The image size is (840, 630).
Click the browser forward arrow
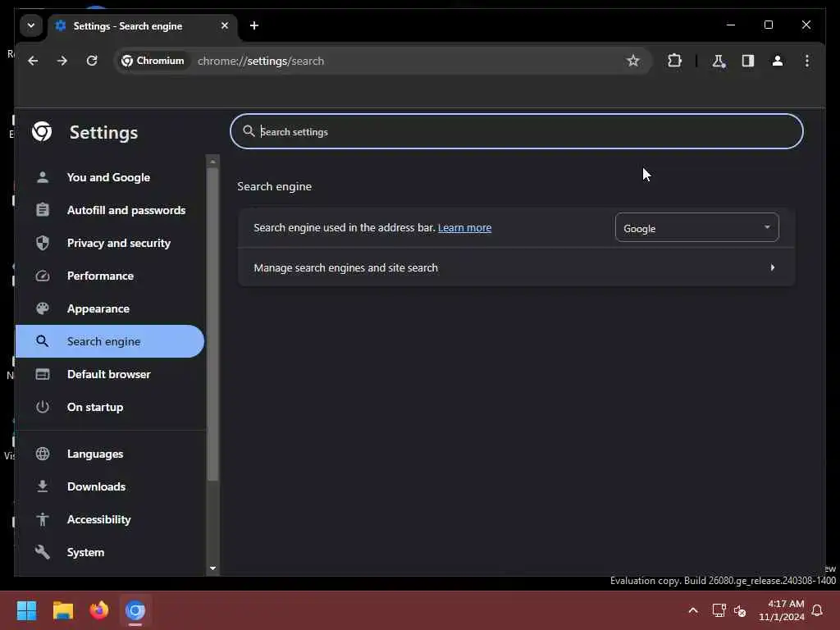click(62, 61)
